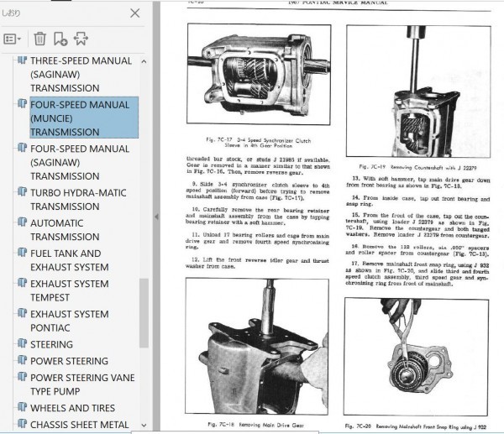Select FOUR-SPEED MANUAL (MUNCIE) TRANSMISSION bookmark

pyautogui.click(x=84, y=118)
